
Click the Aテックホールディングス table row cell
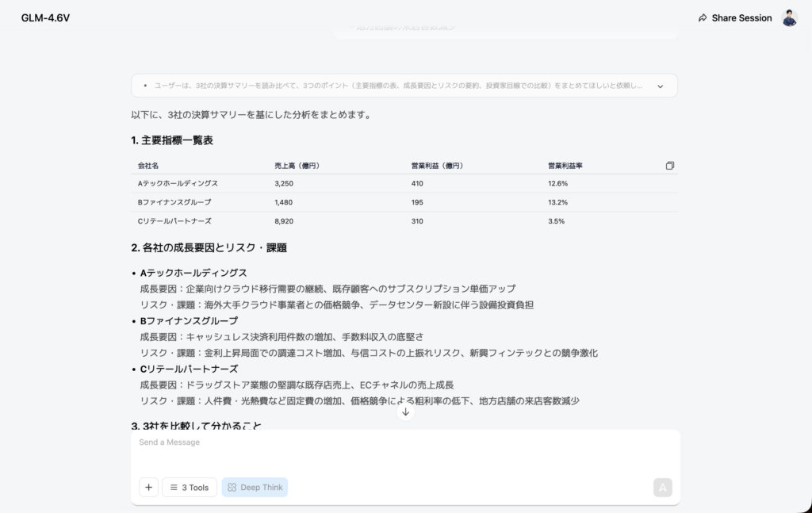pyautogui.click(x=178, y=183)
